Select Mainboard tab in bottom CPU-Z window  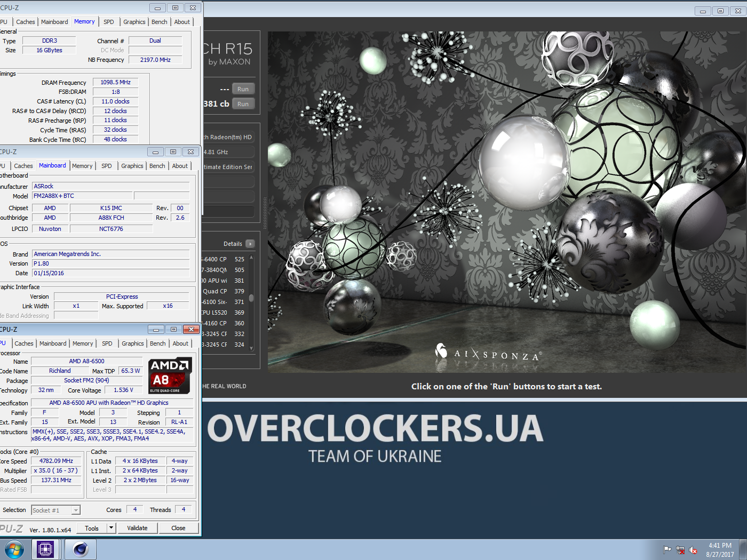(x=53, y=343)
